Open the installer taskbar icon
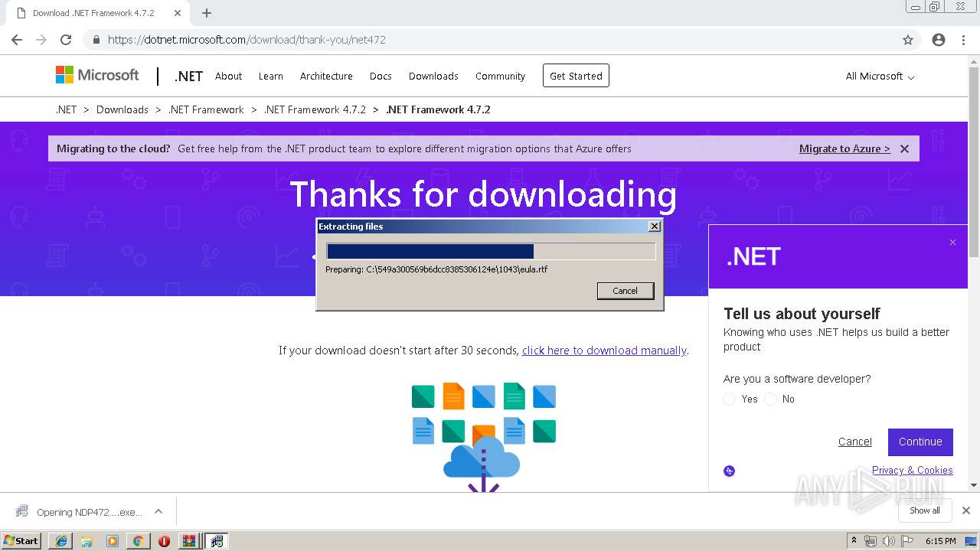This screenshot has height=551, width=980. (x=217, y=541)
